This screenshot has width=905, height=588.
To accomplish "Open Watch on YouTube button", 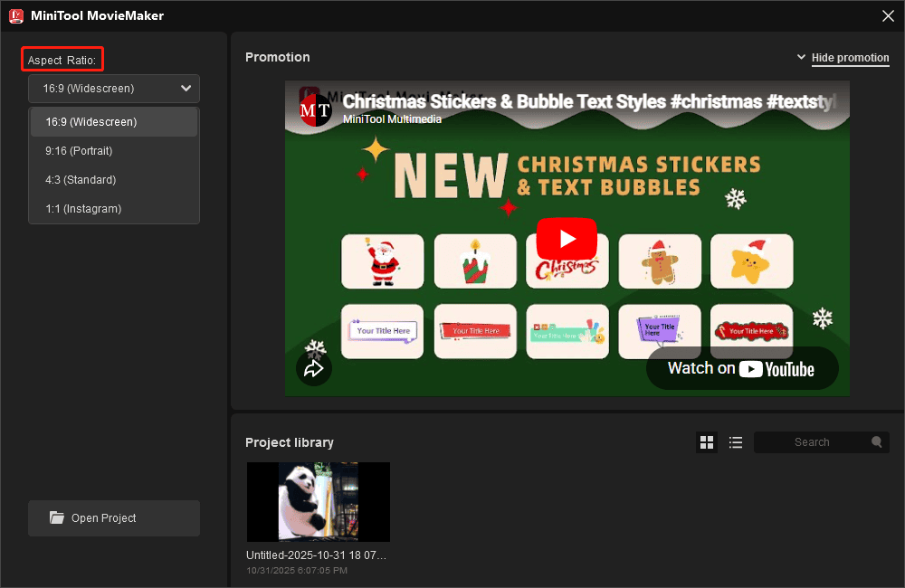I will (742, 368).
